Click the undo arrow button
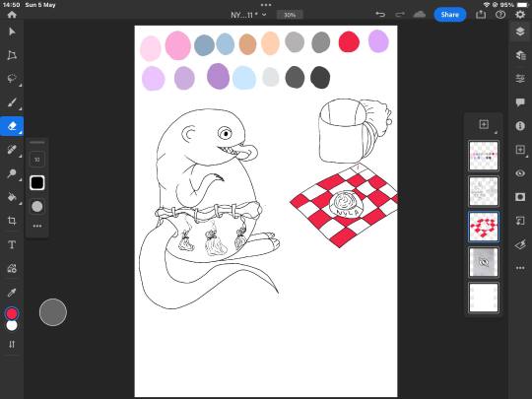Image resolution: width=532 pixels, height=399 pixels. [380, 14]
